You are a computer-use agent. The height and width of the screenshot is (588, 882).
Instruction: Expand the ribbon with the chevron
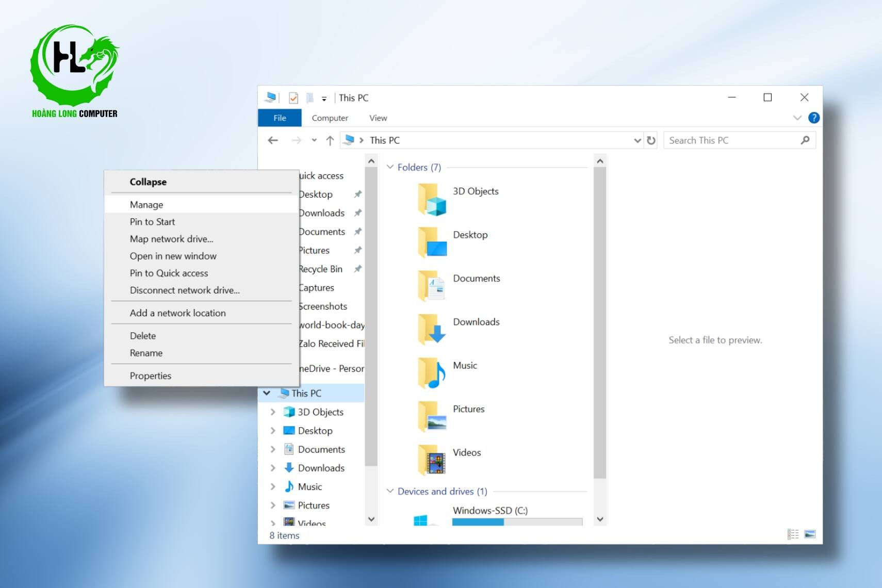pos(797,118)
